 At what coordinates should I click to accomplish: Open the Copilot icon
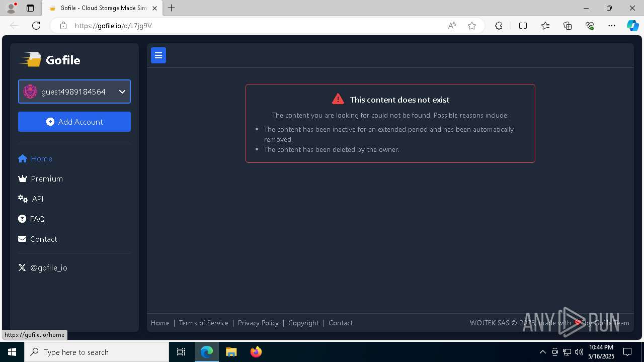pyautogui.click(x=632, y=26)
